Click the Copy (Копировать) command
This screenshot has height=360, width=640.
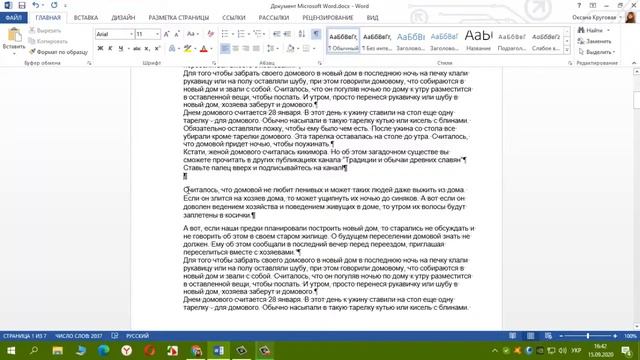click(48, 41)
